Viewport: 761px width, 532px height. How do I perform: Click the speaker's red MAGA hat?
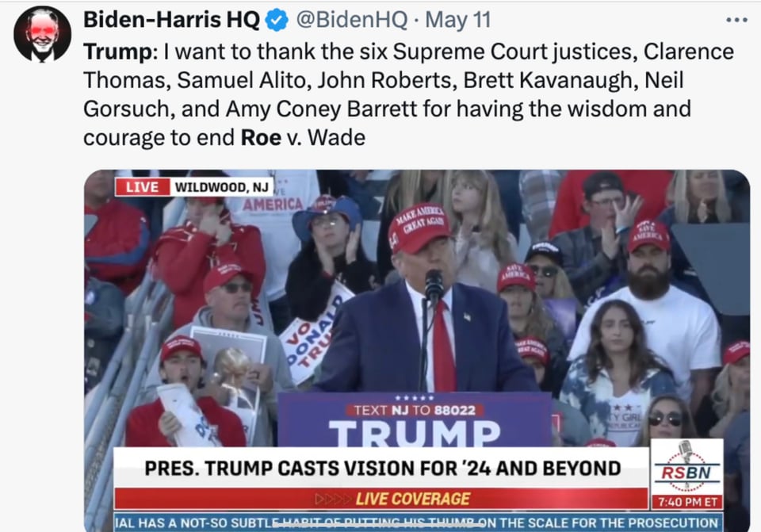click(x=419, y=228)
